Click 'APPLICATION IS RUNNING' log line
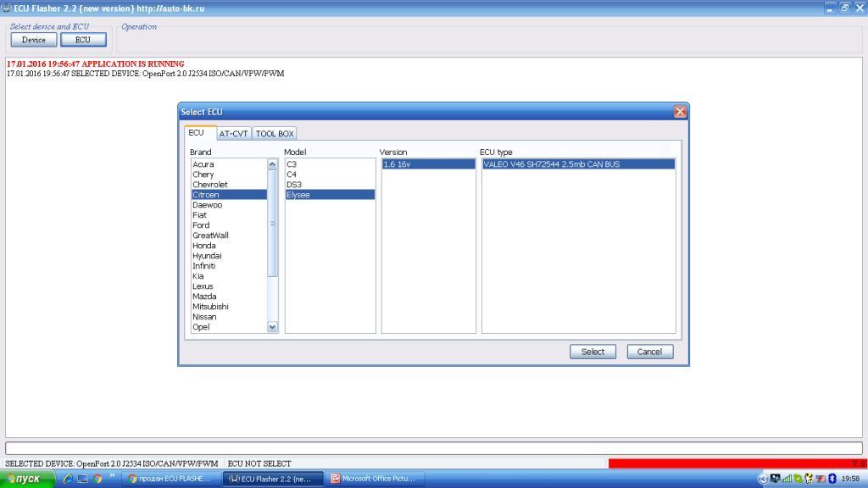 (x=95, y=64)
